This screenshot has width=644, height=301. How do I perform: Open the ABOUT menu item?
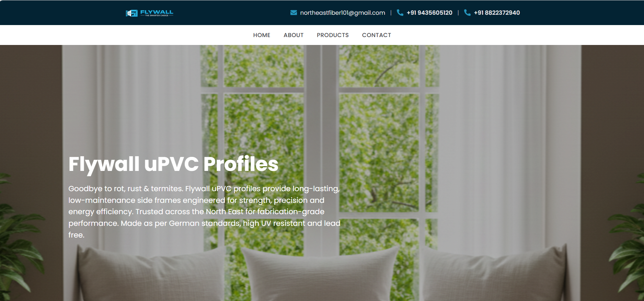(294, 35)
